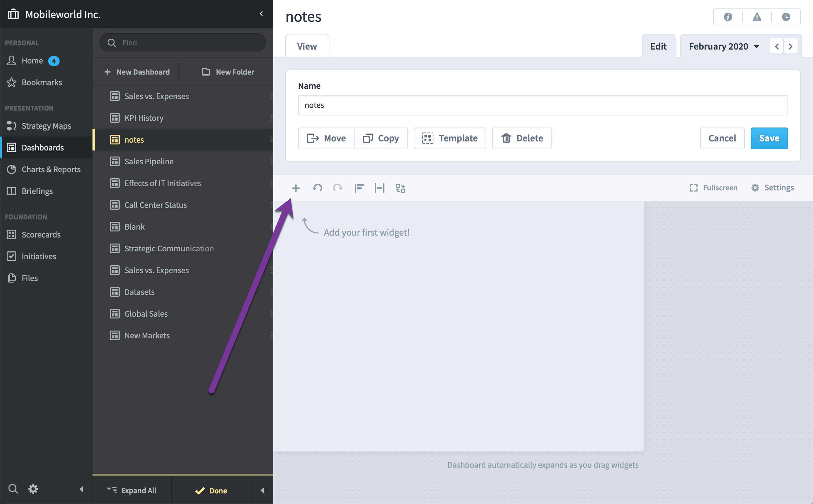
Task: Select the Global Sales dashboard
Action: (x=183, y=314)
